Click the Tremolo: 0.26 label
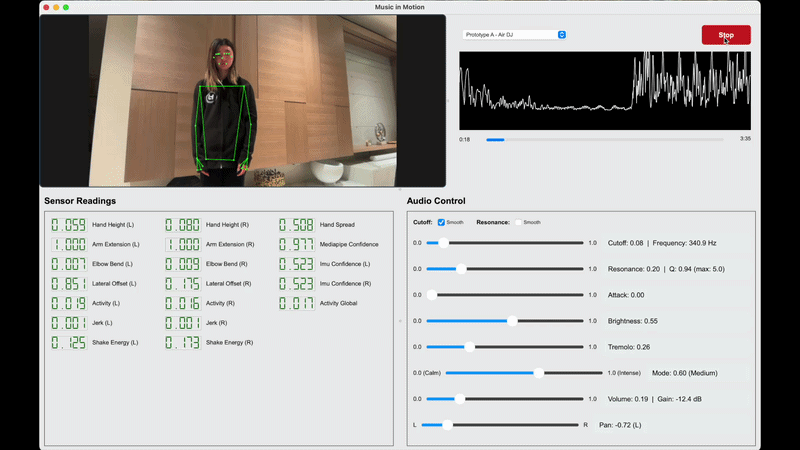This screenshot has height=450, width=800. (629, 347)
